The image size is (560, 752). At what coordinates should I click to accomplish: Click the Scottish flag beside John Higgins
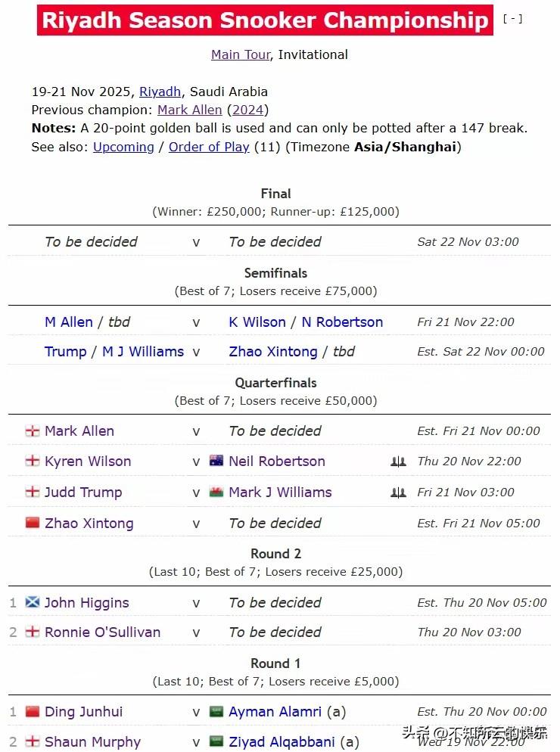click(x=32, y=602)
